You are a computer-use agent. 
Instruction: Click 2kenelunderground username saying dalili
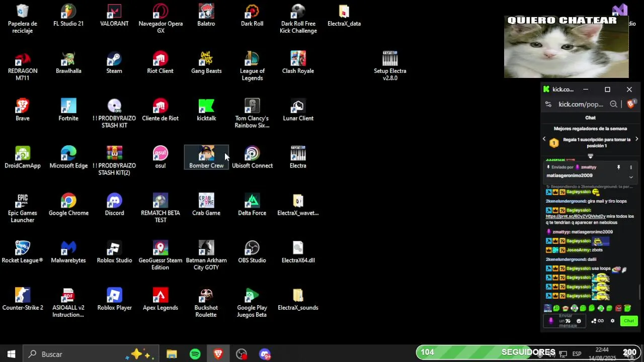click(x=566, y=259)
